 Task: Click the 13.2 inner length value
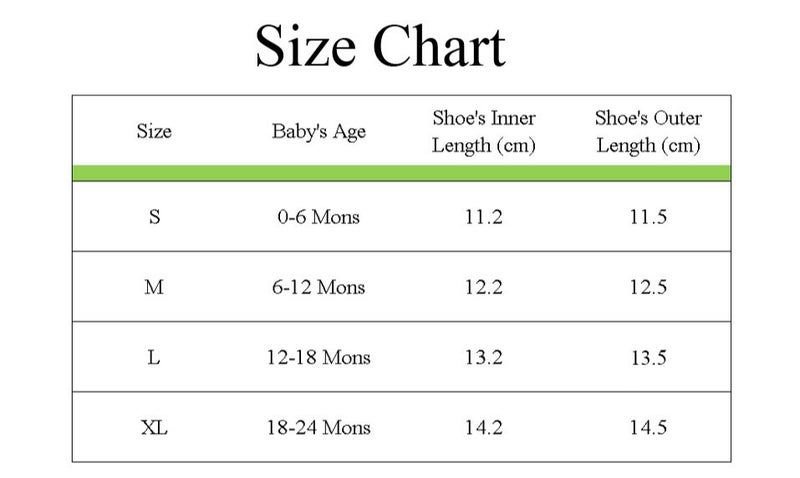click(484, 357)
